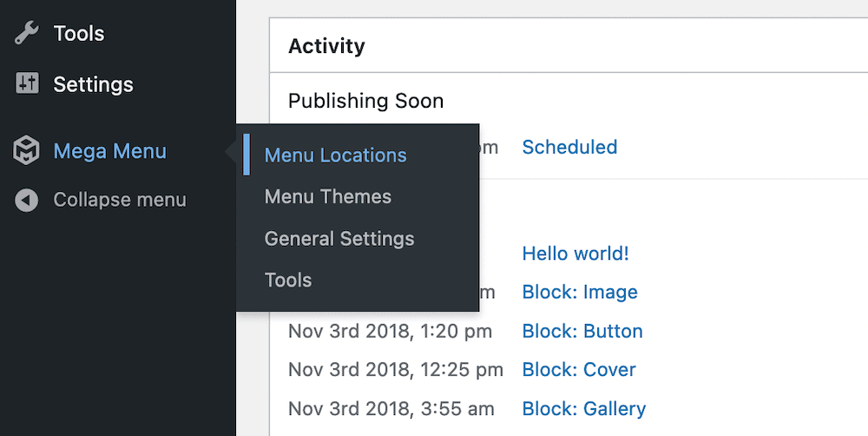Click the Publishing Soon heading

pyautogui.click(x=365, y=101)
